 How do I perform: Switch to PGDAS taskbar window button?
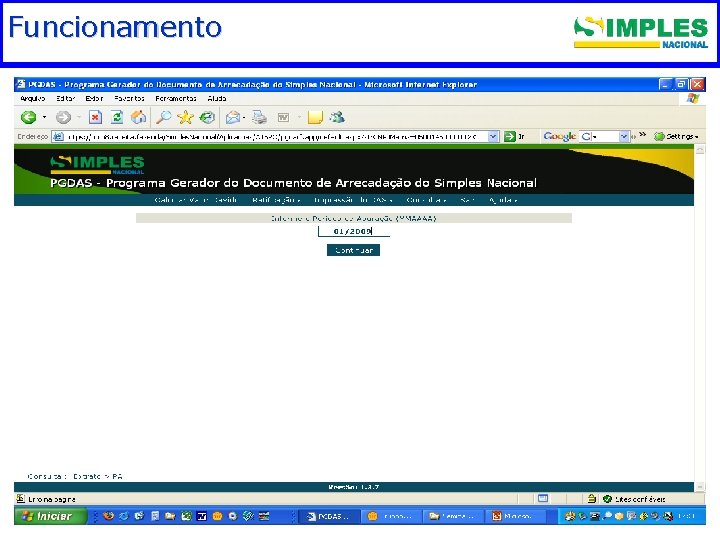click(x=329, y=516)
